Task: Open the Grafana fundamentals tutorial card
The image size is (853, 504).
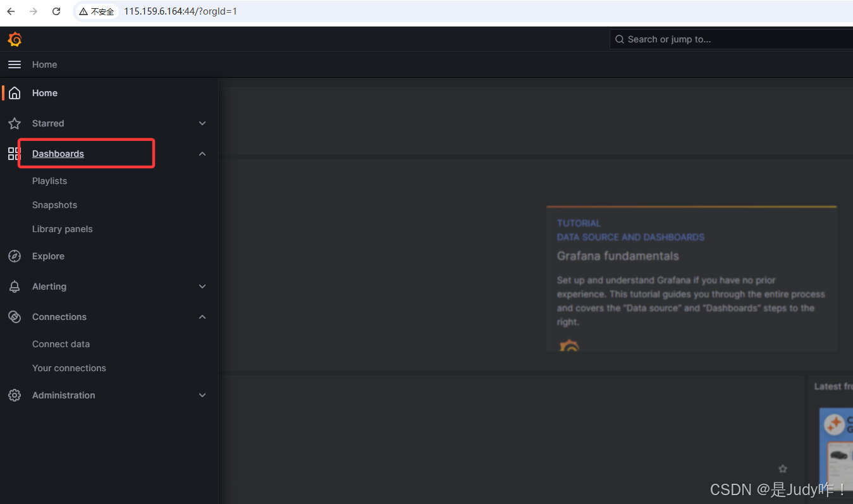Action: 692,278
